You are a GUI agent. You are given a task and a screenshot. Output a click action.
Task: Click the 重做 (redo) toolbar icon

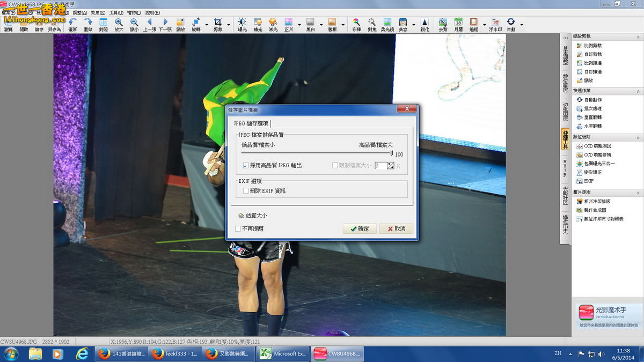pyautogui.click(x=88, y=24)
